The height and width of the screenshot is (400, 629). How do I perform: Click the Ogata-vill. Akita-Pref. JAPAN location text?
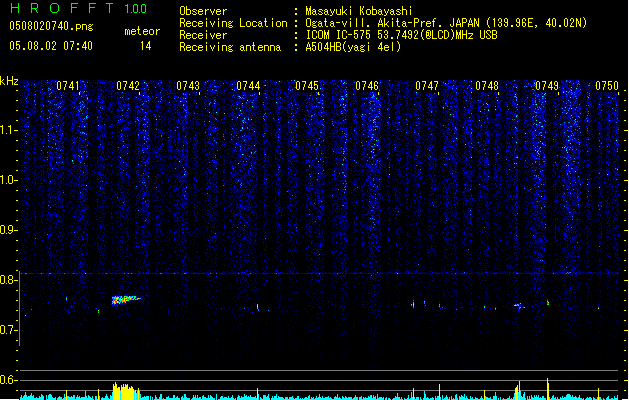446,23
